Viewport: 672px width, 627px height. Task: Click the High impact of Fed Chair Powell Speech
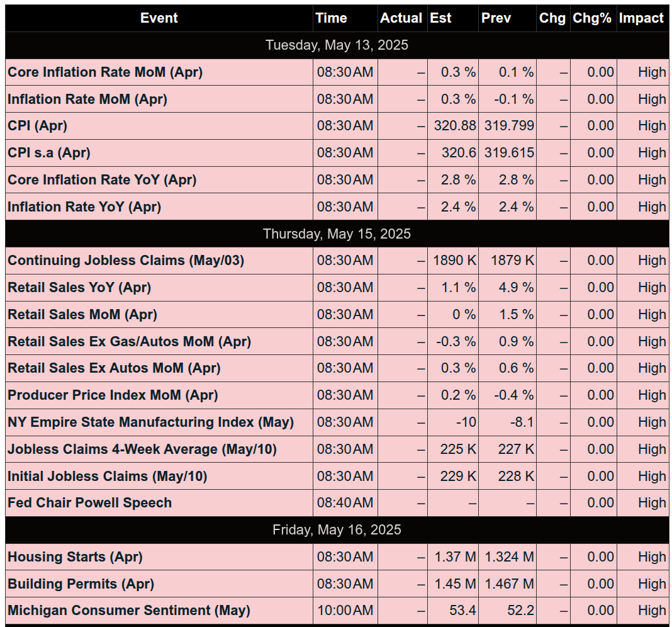pyautogui.click(x=652, y=502)
